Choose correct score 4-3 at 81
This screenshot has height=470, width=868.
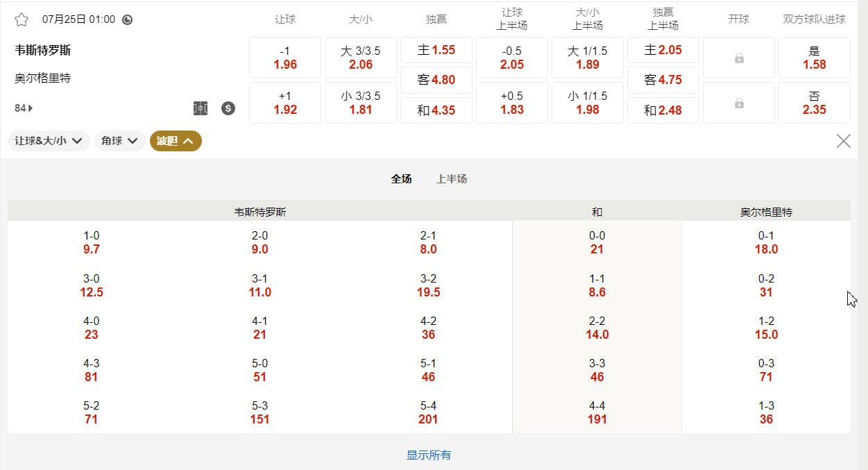tap(92, 370)
